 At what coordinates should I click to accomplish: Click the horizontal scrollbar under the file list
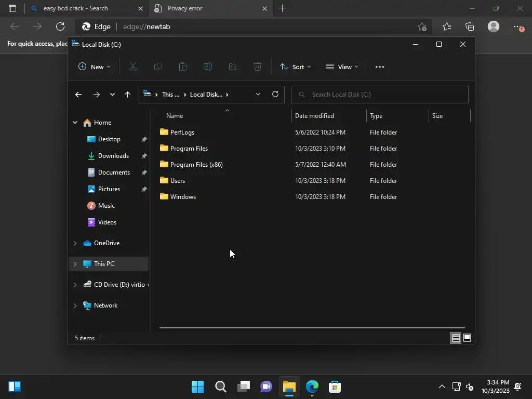click(312, 328)
